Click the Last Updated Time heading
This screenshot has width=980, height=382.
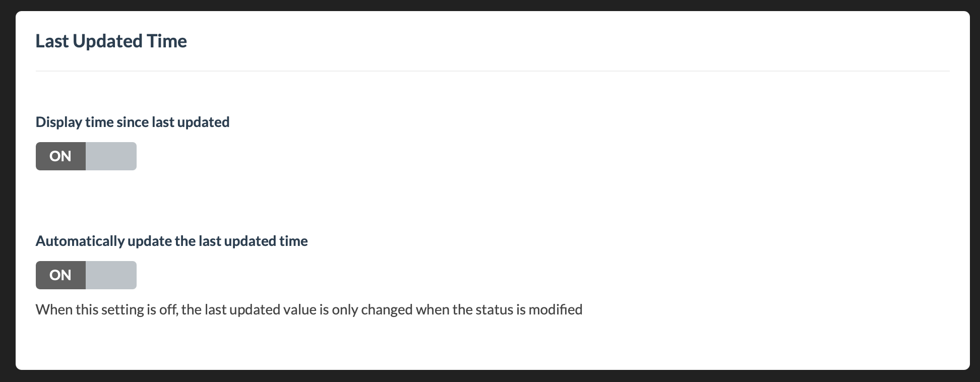pyautogui.click(x=111, y=41)
